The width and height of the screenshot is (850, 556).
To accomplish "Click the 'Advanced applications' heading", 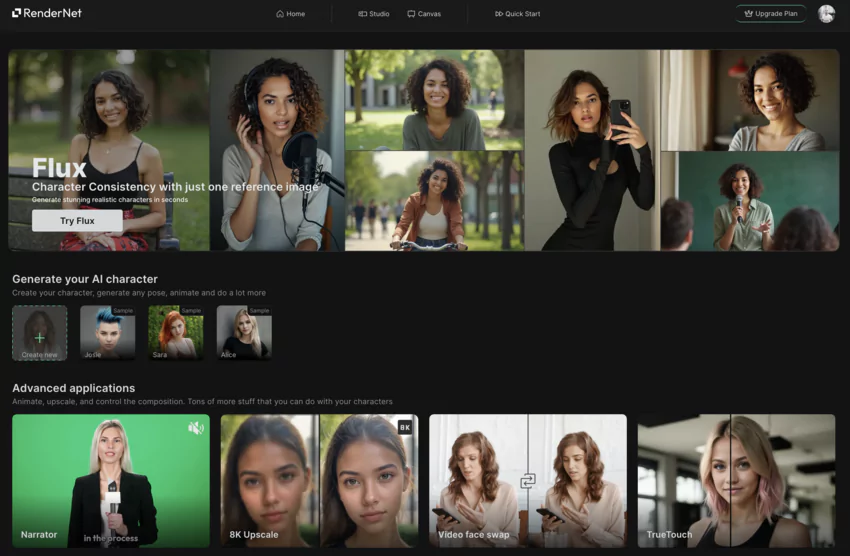I will coord(74,388).
